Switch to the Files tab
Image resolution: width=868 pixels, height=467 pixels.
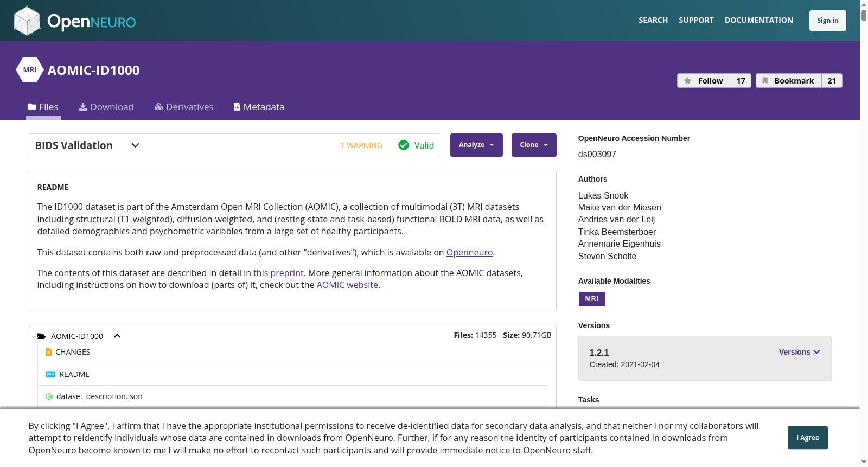click(x=43, y=107)
